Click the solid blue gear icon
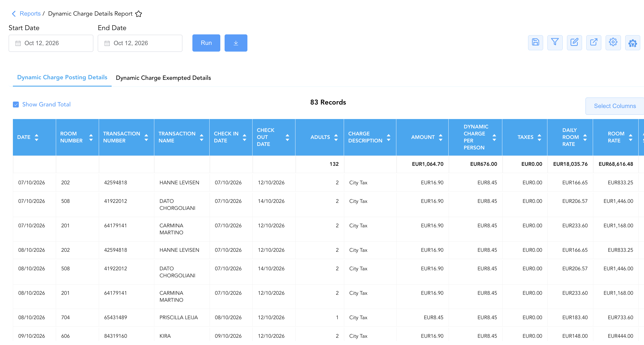 (632, 42)
